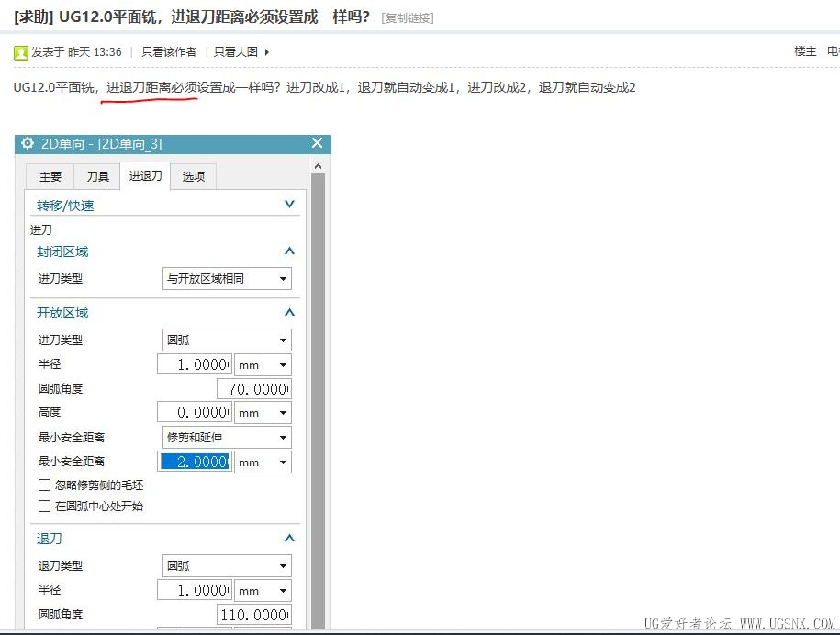Collapse the 退刀 section
This screenshot has height=635, width=840.
pyautogui.click(x=289, y=539)
